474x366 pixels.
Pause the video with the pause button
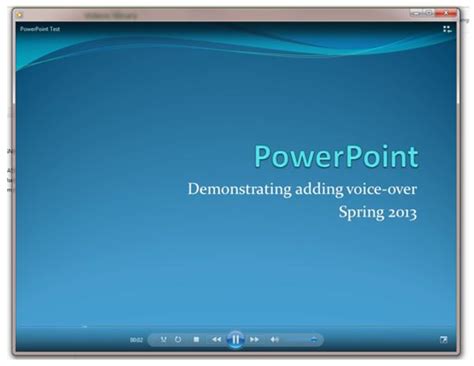point(235,339)
